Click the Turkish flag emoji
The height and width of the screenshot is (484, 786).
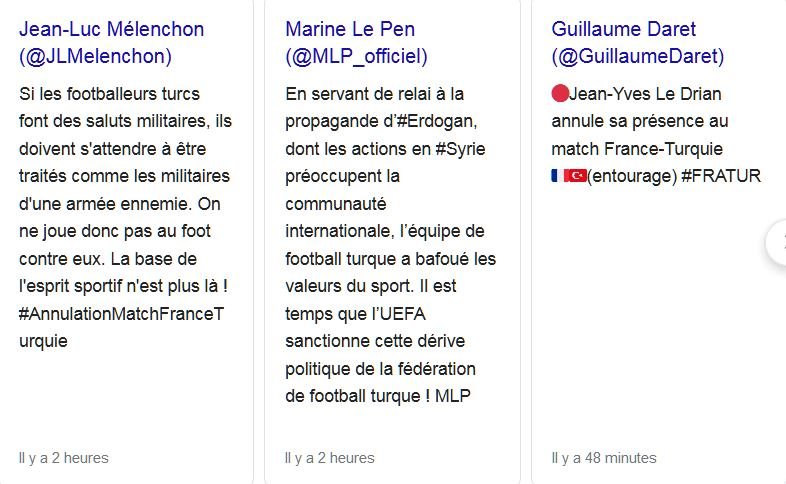point(576,176)
